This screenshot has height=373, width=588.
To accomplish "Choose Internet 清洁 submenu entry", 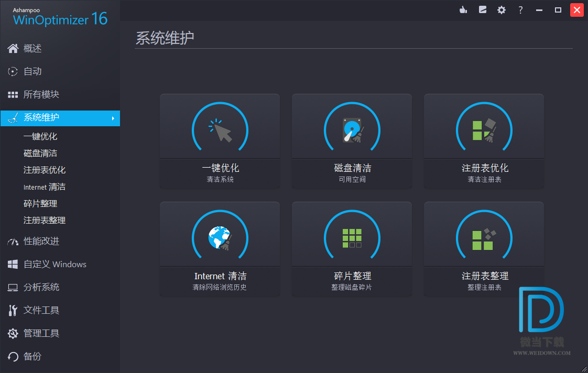I will [45, 187].
